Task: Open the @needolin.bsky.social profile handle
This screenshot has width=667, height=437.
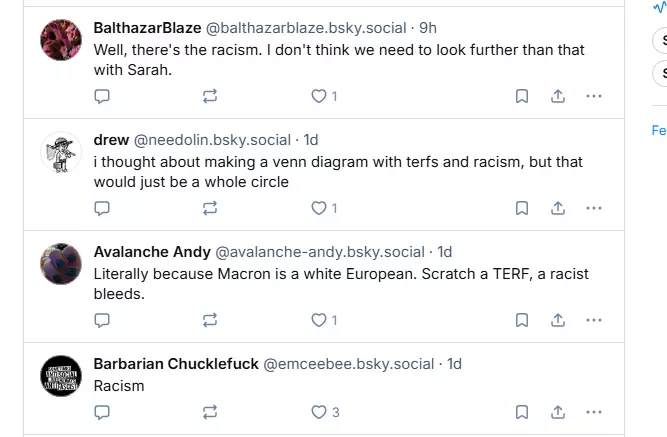Action: point(212,140)
